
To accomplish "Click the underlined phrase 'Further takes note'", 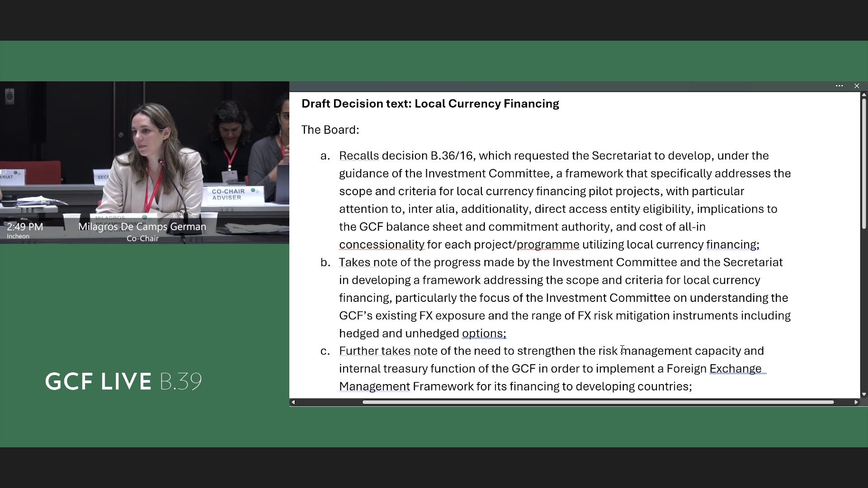I will click(x=388, y=351).
